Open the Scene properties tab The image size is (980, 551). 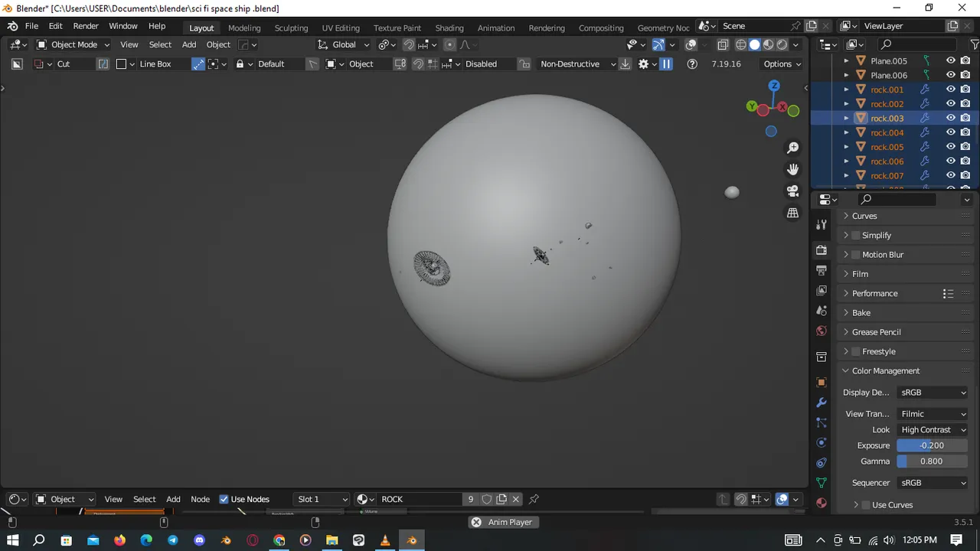click(x=822, y=311)
